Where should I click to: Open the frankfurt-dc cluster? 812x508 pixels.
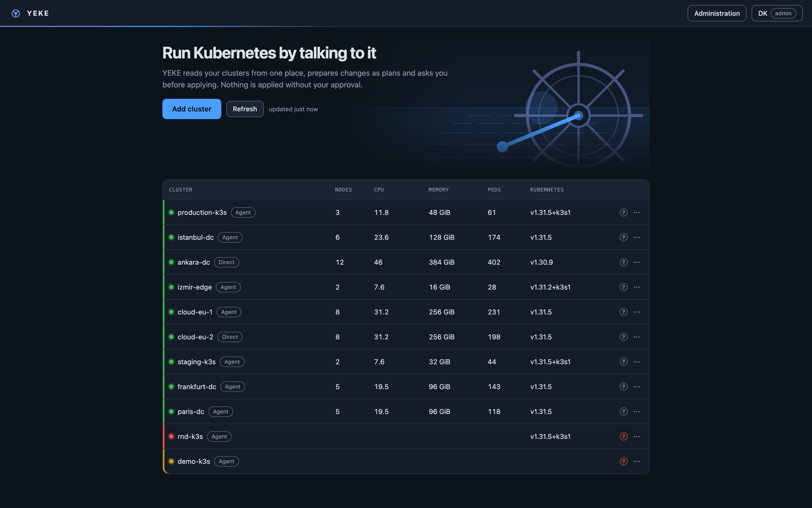pos(197,386)
